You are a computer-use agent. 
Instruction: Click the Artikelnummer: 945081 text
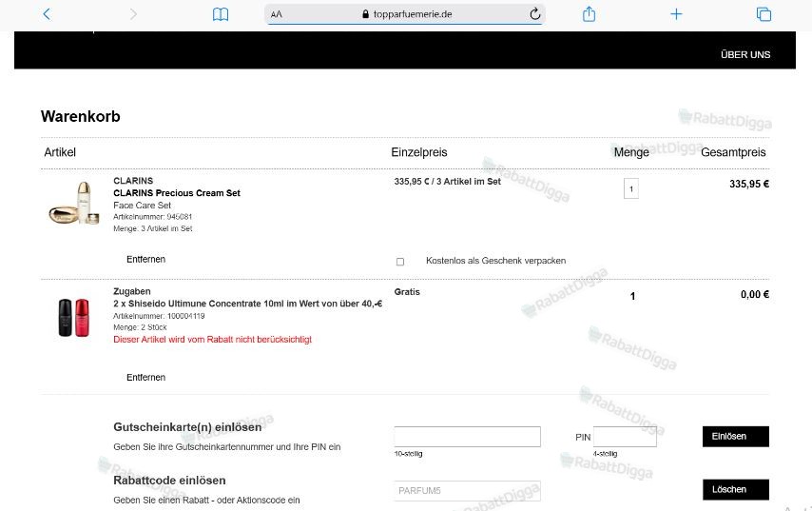(x=153, y=217)
